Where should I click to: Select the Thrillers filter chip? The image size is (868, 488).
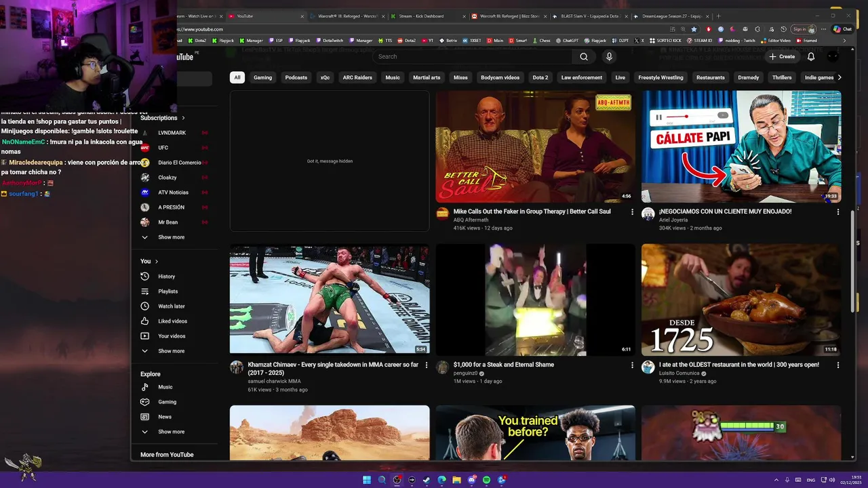coord(782,77)
